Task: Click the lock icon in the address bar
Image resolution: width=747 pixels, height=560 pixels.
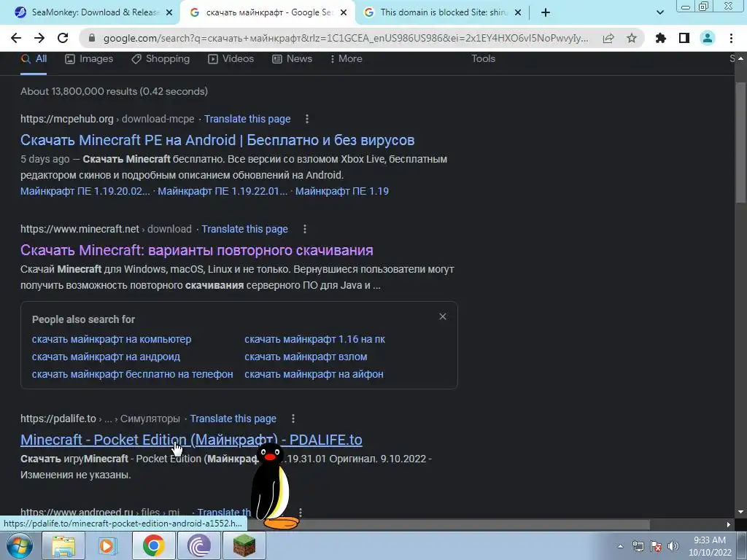Action: [x=92, y=38]
